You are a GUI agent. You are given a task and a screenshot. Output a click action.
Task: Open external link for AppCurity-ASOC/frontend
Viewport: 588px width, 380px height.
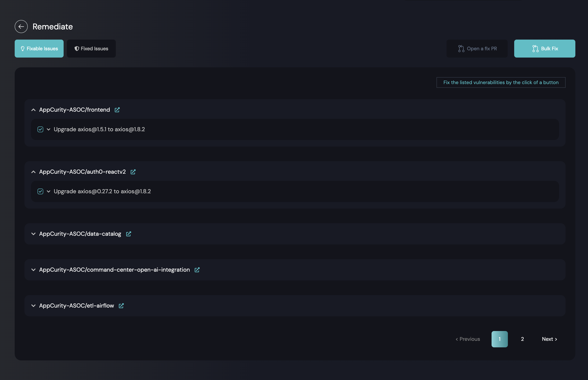click(117, 110)
